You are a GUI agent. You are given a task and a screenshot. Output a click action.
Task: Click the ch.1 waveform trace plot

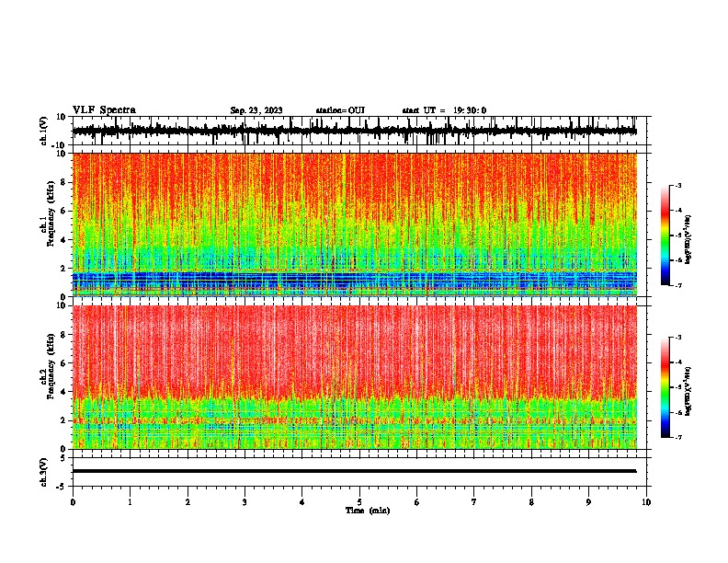click(354, 131)
